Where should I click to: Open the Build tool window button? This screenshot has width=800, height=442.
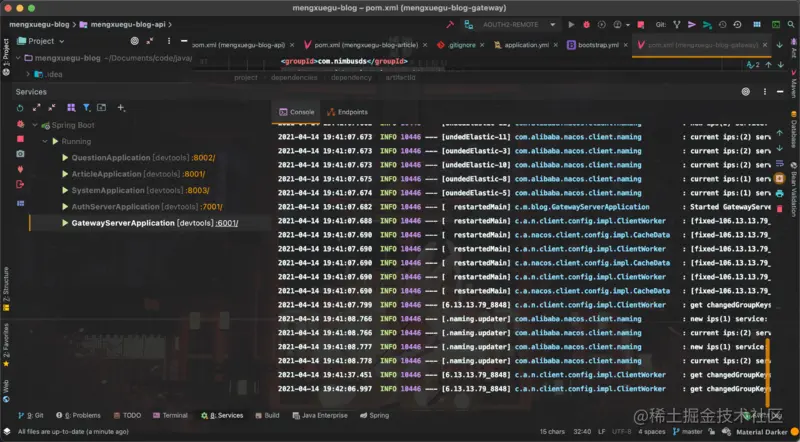[x=267, y=415]
